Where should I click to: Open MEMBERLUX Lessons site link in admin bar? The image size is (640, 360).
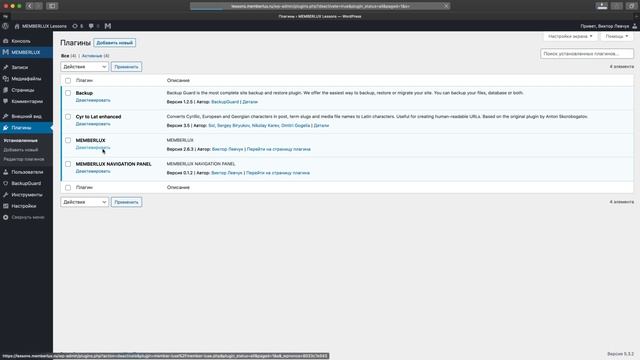(40, 26)
